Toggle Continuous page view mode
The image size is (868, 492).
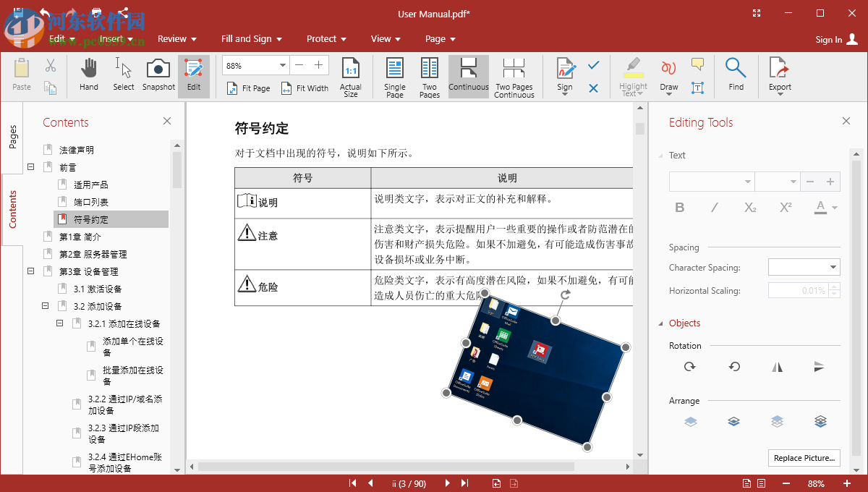pos(468,75)
